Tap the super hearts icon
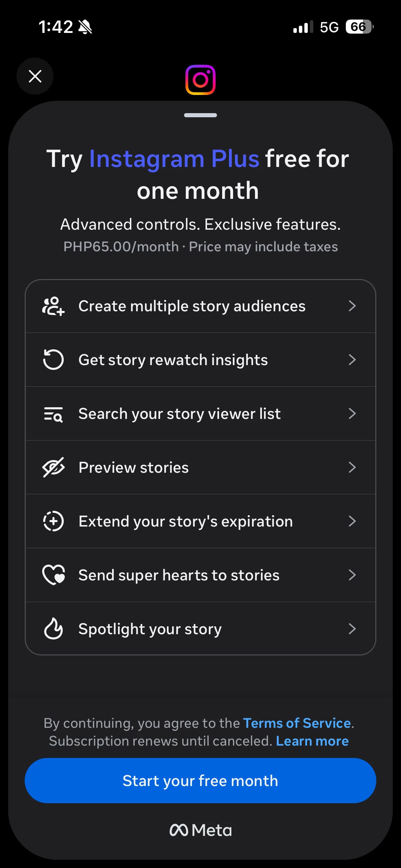Screen dimensions: 401x868 click(53, 575)
